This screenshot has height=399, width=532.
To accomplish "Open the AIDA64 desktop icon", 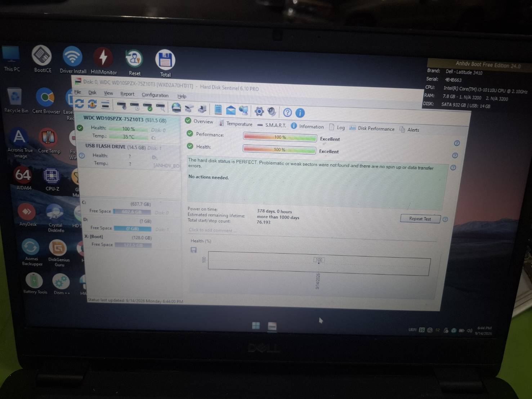I will [x=23, y=178].
